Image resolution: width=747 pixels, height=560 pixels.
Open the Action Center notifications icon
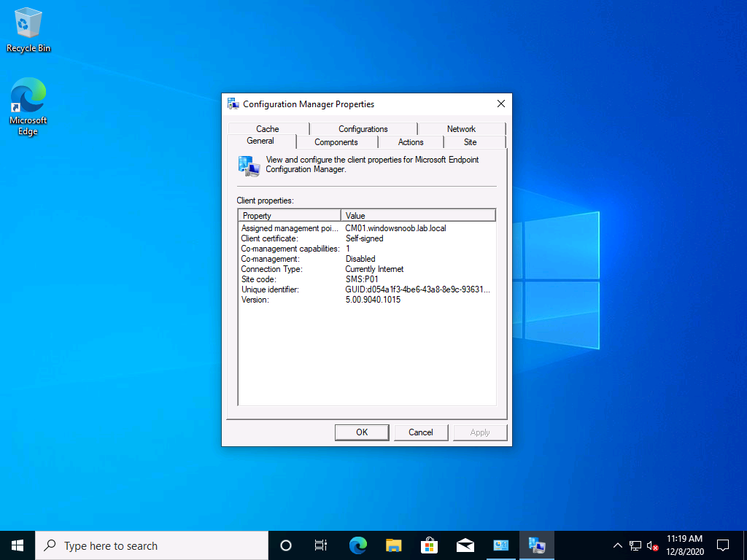723,545
